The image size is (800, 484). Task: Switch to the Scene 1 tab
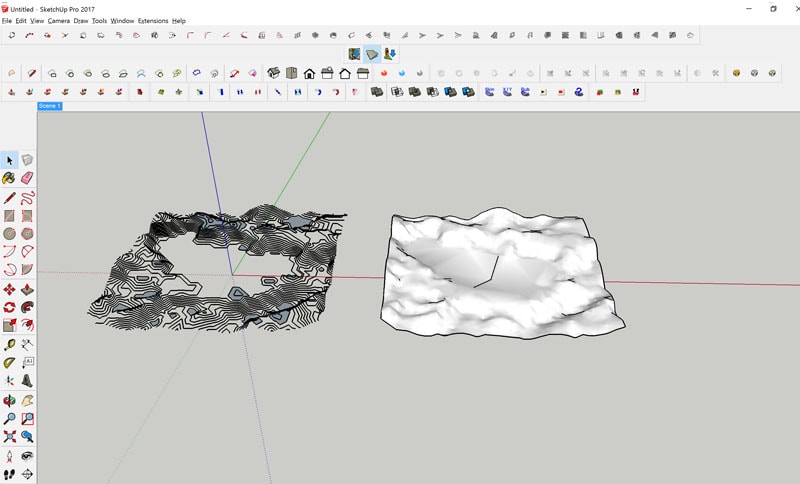[x=49, y=106]
